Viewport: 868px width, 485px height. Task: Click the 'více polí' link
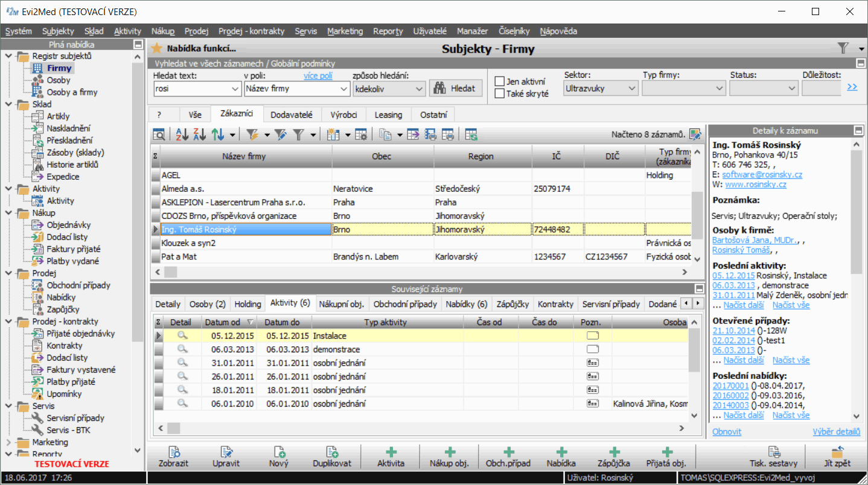[x=318, y=75]
